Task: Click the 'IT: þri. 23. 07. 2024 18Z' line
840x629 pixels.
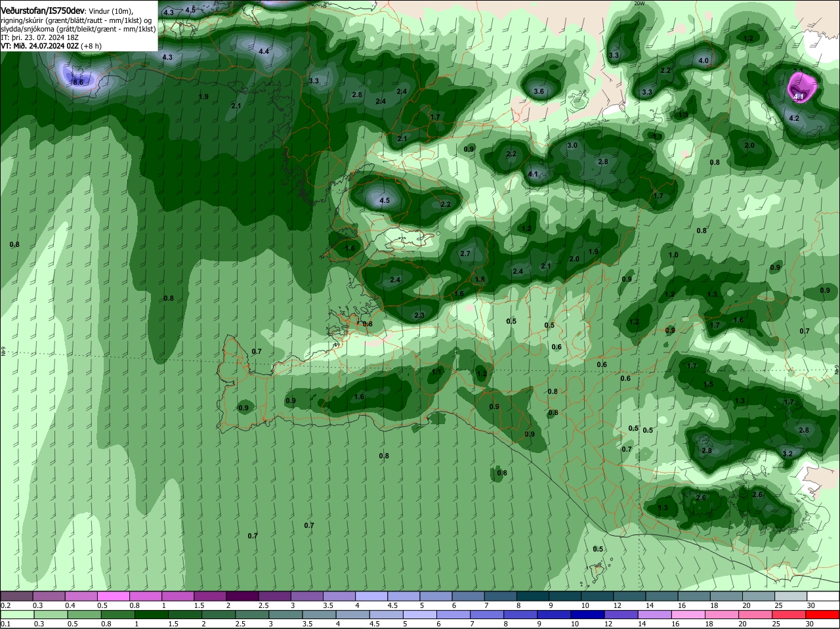Action: click(x=40, y=37)
